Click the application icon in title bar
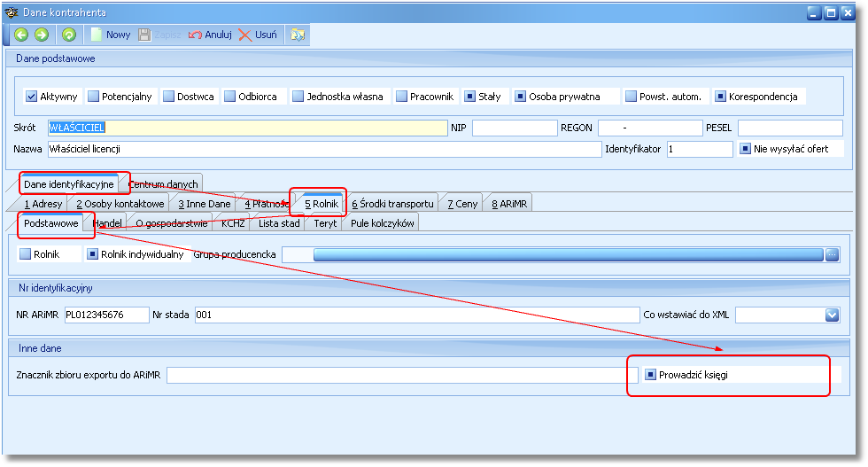 tap(11, 12)
